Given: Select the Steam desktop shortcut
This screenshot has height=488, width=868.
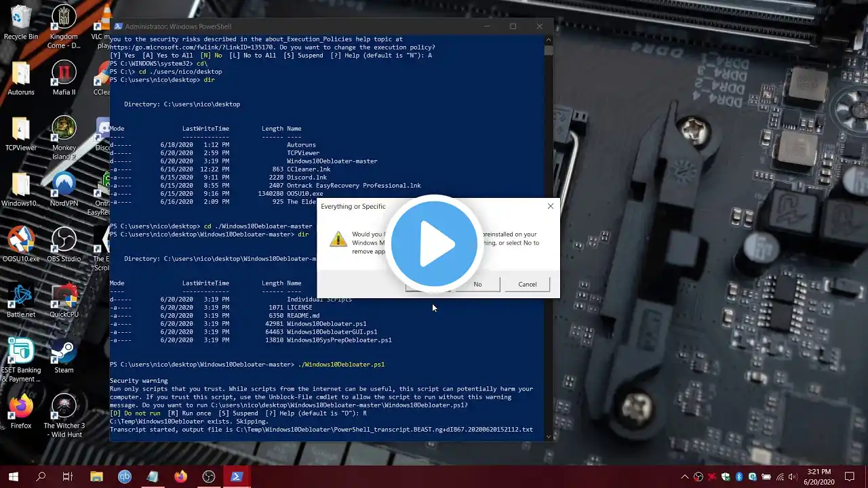Looking at the screenshot, I should [x=64, y=356].
